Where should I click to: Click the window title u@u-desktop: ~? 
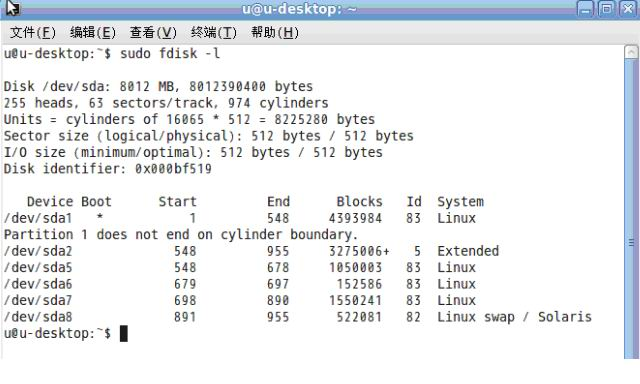point(299,9)
